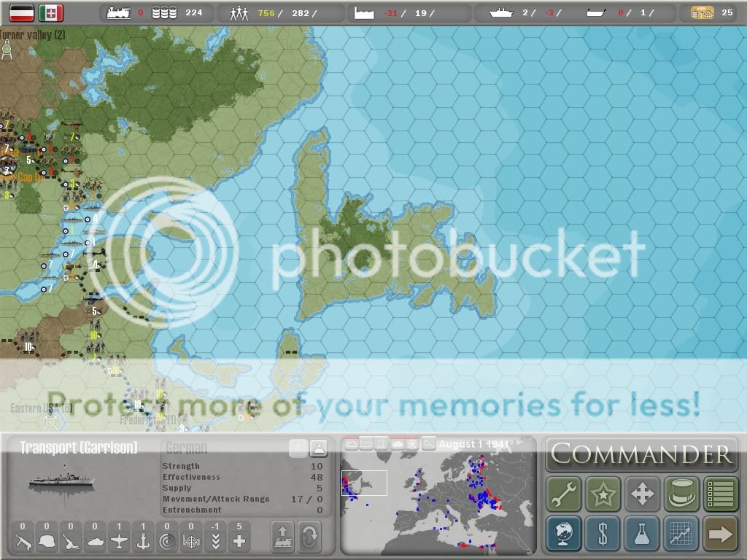Viewport: 747px width, 560px height.
Task: Click the German flag icon
Action: (21, 13)
